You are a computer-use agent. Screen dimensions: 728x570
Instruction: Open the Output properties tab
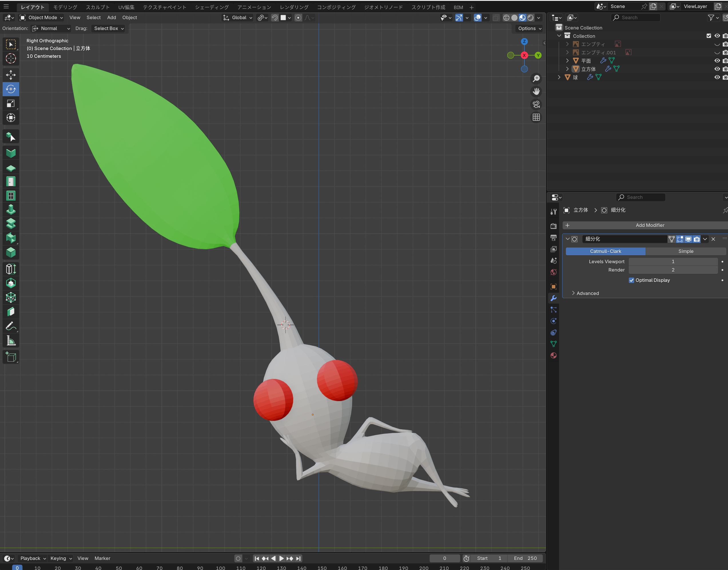pos(554,237)
